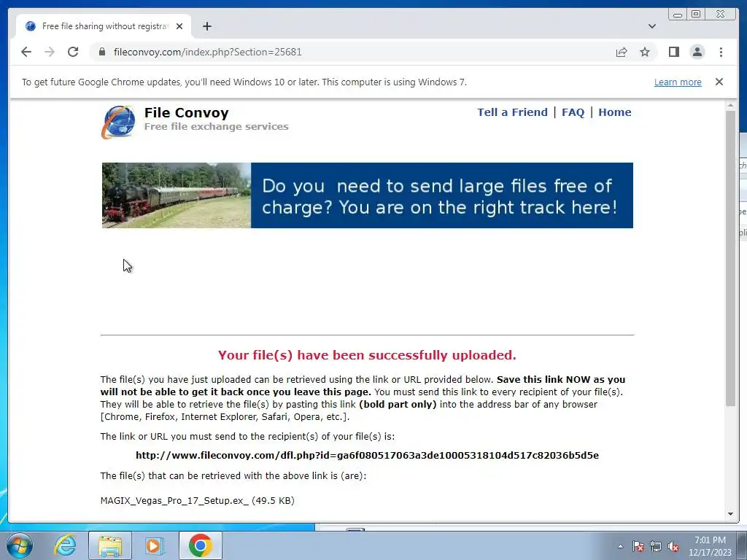The height and width of the screenshot is (560, 747).
Task: Click the fileconvoy.com download link text
Action: coord(367,455)
